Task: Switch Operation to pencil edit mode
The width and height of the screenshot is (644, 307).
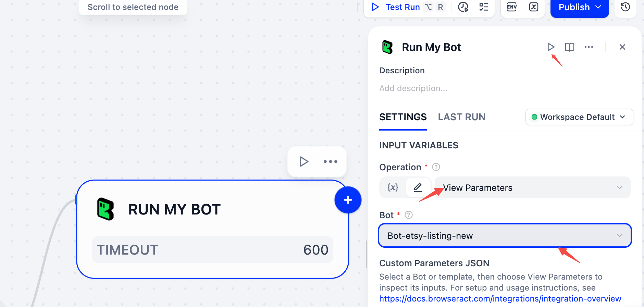Action: 418,187
